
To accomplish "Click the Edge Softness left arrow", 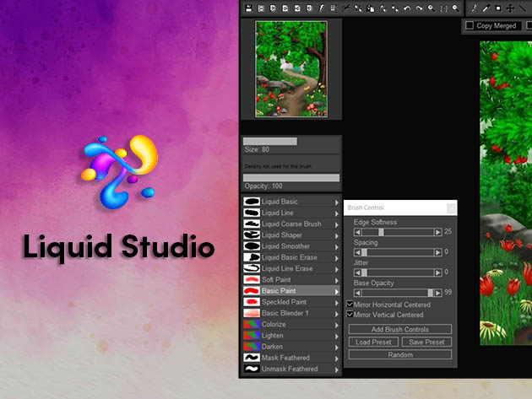I will coord(357,232).
